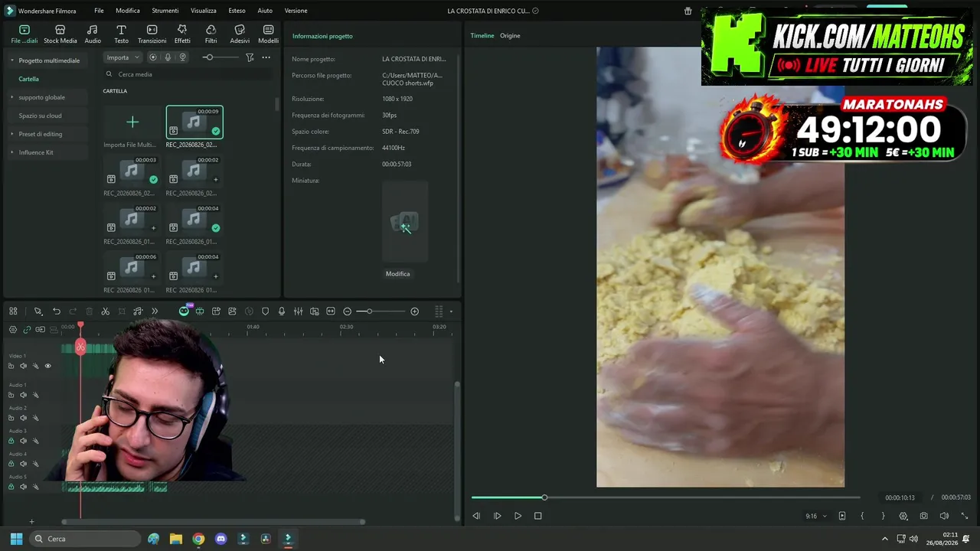Collapse the Progetto multimediale tree item
Screen dimensions: 980x551
click(x=11, y=60)
